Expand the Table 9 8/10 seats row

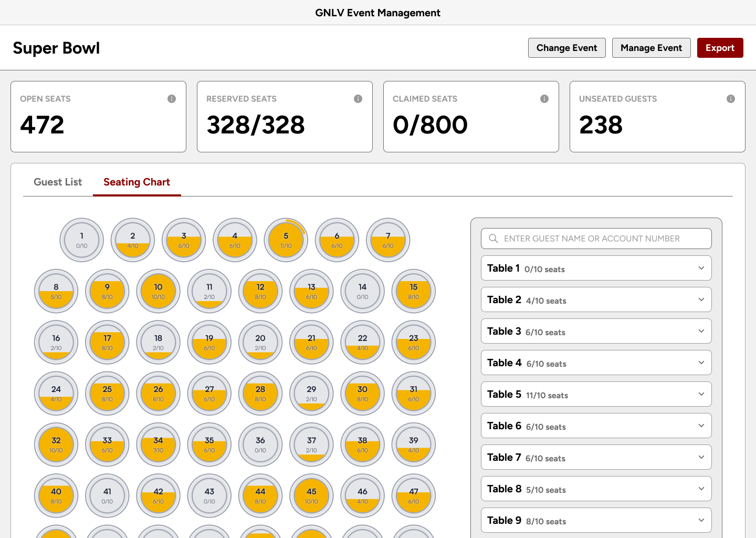(x=596, y=520)
